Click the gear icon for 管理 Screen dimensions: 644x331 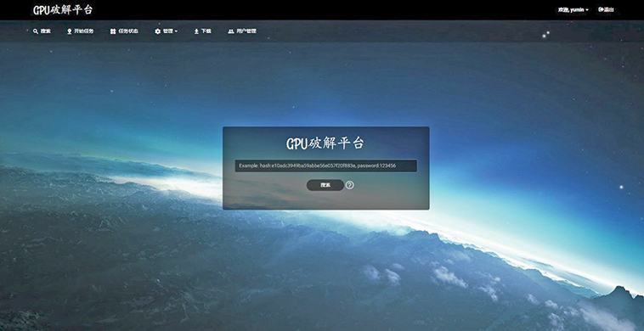point(157,31)
